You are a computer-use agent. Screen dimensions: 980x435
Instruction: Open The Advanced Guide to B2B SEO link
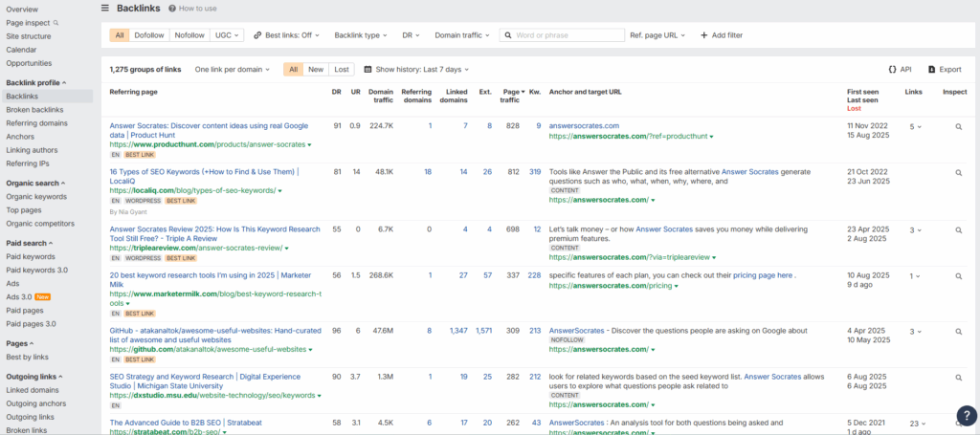(186, 423)
